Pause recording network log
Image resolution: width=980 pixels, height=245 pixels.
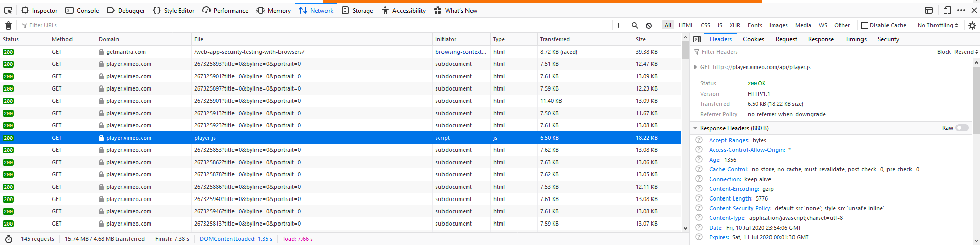coord(620,25)
